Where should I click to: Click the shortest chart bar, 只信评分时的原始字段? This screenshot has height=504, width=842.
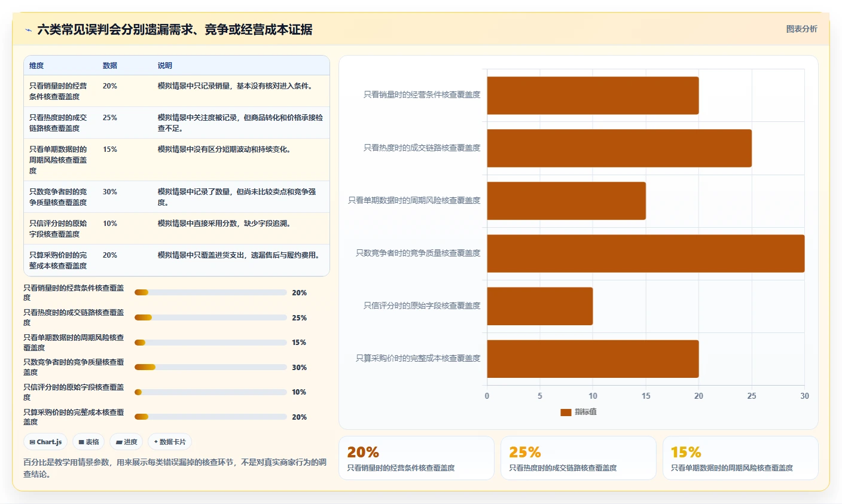[540, 306]
